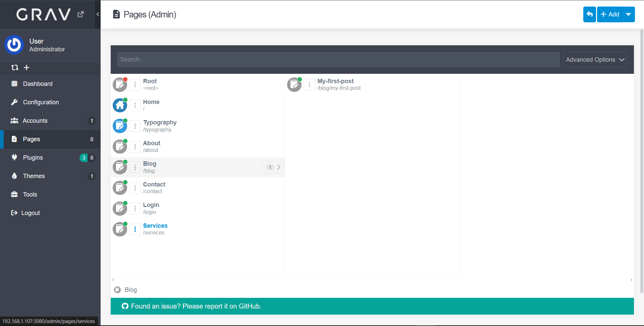Expand Blog children with the chevron

(x=278, y=167)
